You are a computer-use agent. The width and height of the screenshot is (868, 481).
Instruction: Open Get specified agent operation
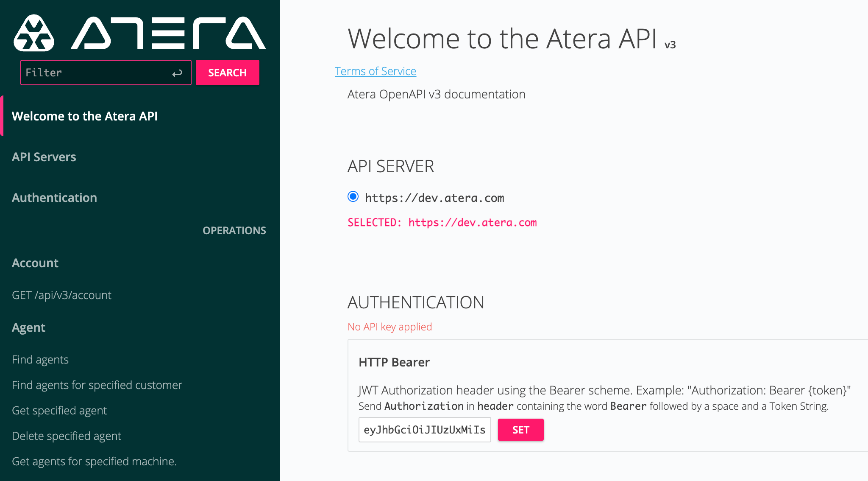coord(59,411)
